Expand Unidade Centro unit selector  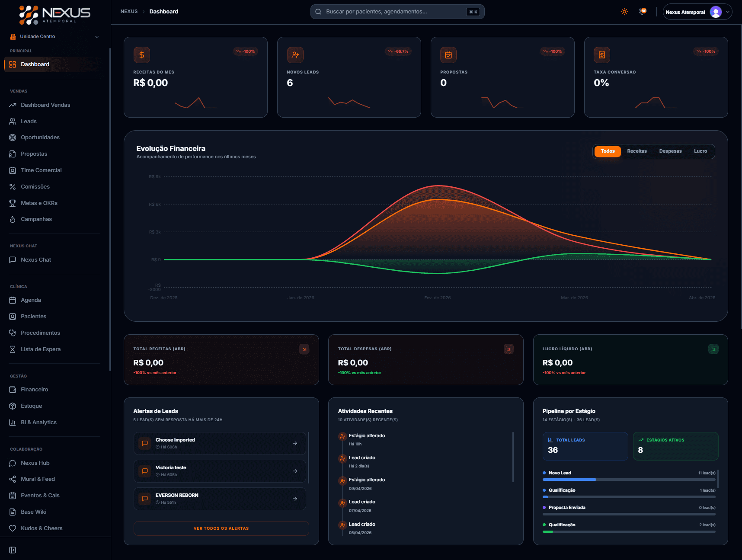point(55,37)
